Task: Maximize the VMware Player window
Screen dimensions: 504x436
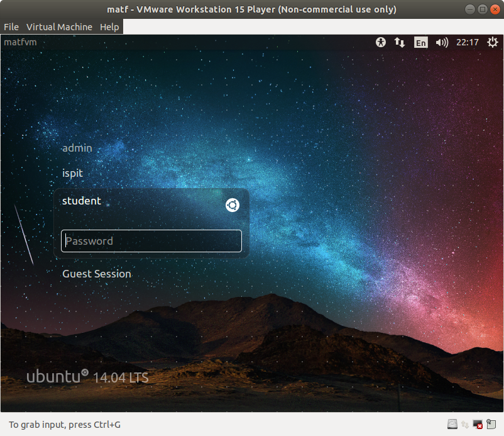Action: [483, 9]
